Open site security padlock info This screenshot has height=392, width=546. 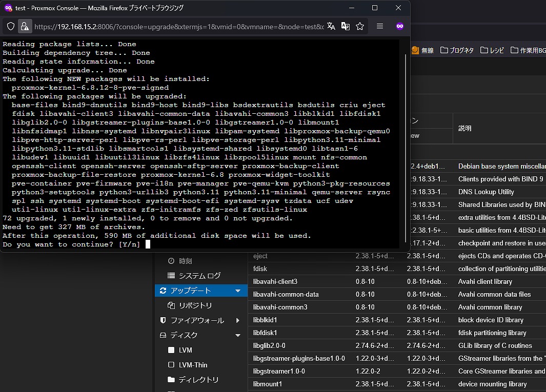pos(25,27)
